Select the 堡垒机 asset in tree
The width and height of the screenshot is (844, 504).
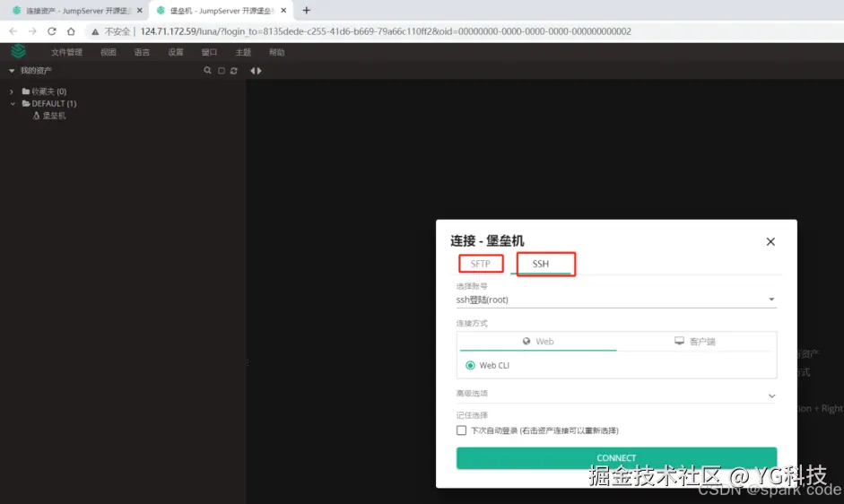point(49,116)
